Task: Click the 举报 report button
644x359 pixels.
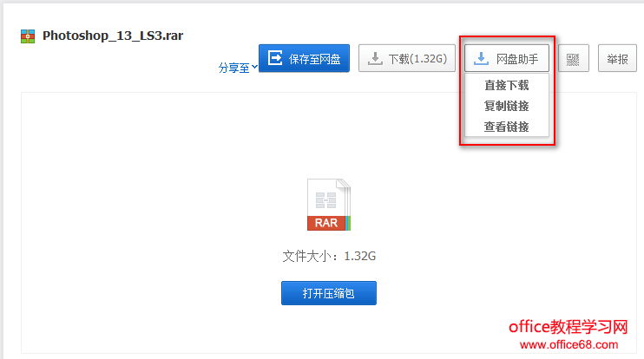Action: [617, 59]
